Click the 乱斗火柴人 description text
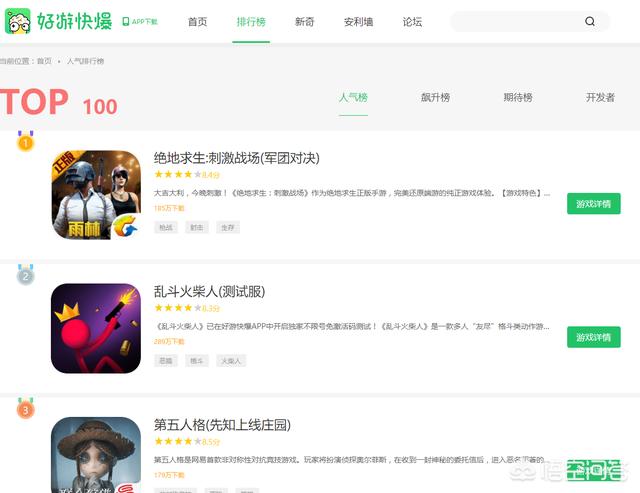Viewport: 640px width, 493px height. pyautogui.click(x=353, y=326)
